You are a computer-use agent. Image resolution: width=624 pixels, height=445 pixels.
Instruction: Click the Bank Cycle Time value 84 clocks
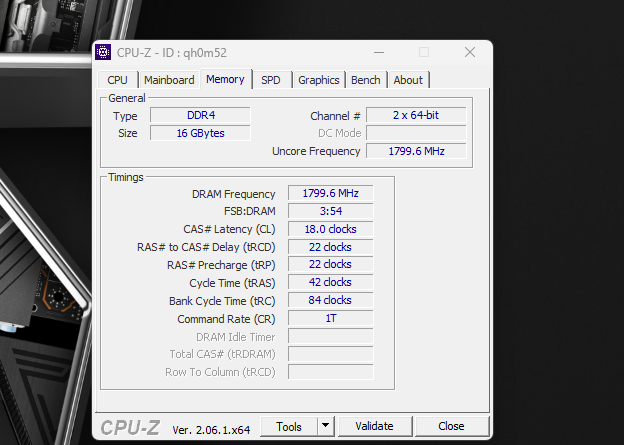pyautogui.click(x=331, y=300)
